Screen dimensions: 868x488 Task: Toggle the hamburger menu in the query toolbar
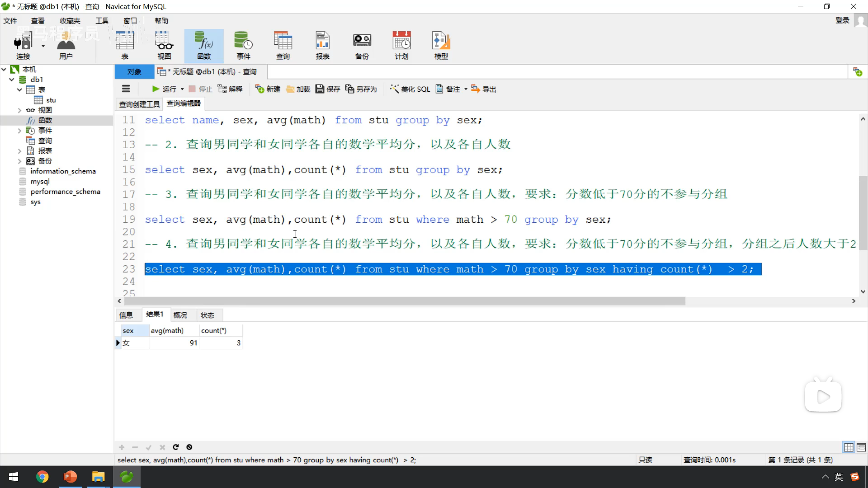[126, 89]
